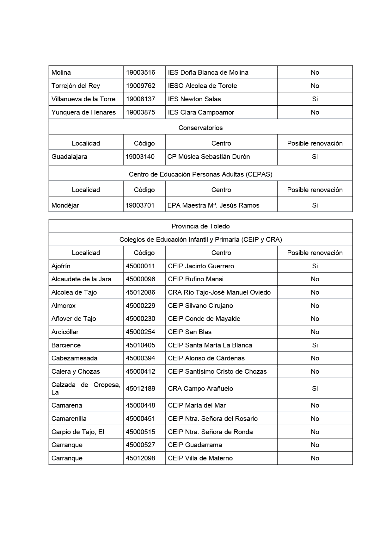Click 'Alcolea de Tajo' locality
Image resolution: width=392 pixels, height=555 pixels.
[x=74, y=292]
